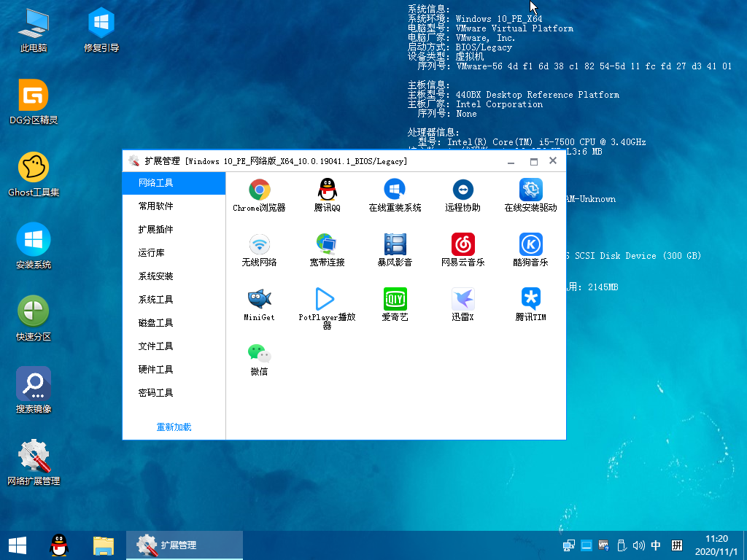
Task: Open 远程协助 remote assistance
Action: pyautogui.click(x=462, y=195)
